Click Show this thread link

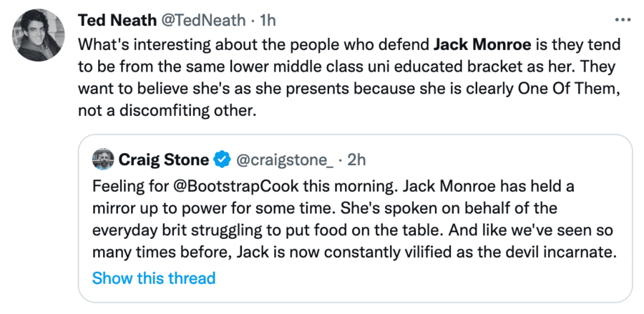pyautogui.click(x=154, y=278)
